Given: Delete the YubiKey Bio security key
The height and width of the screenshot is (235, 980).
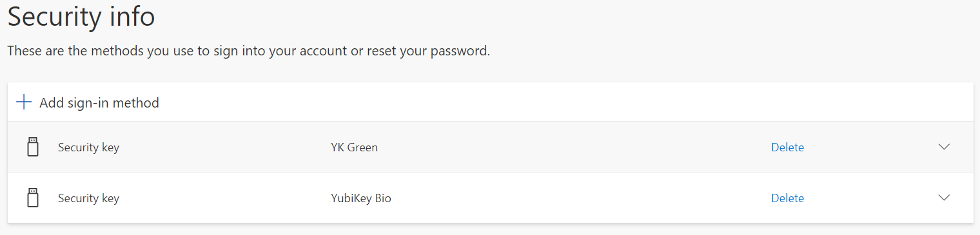Looking at the screenshot, I should click(787, 198).
